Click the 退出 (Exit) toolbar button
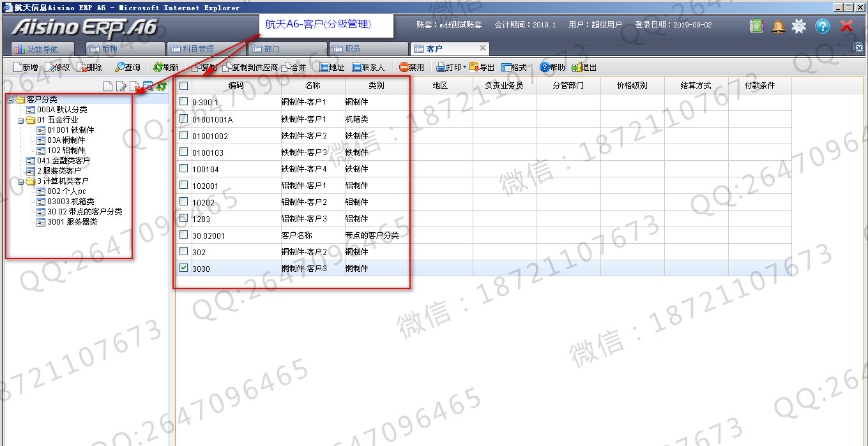The height and width of the screenshot is (446, 868). point(584,67)
